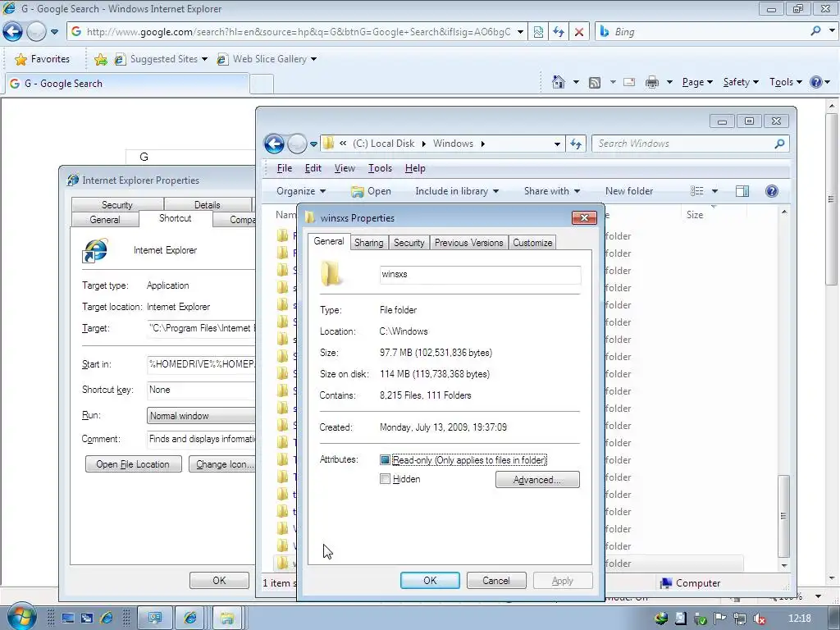Open Explorer Help menu
This screenshot has height=630, width=840.
click(415, 168)
